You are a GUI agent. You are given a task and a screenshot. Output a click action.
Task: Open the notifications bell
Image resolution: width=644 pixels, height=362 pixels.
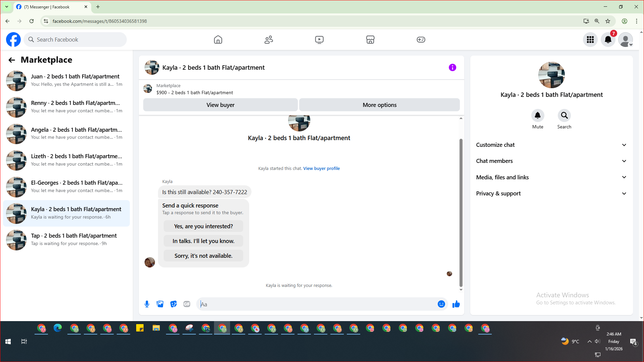tap(608, 40)
